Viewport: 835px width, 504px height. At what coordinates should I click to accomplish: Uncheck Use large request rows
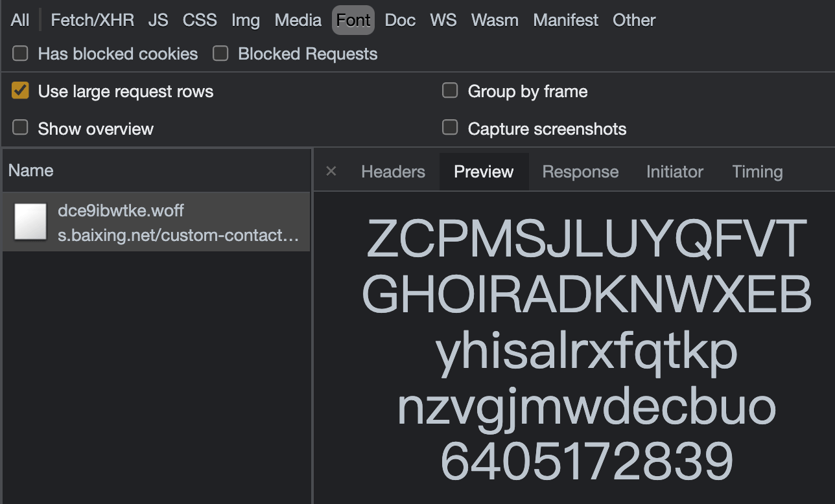click(21, 91)
